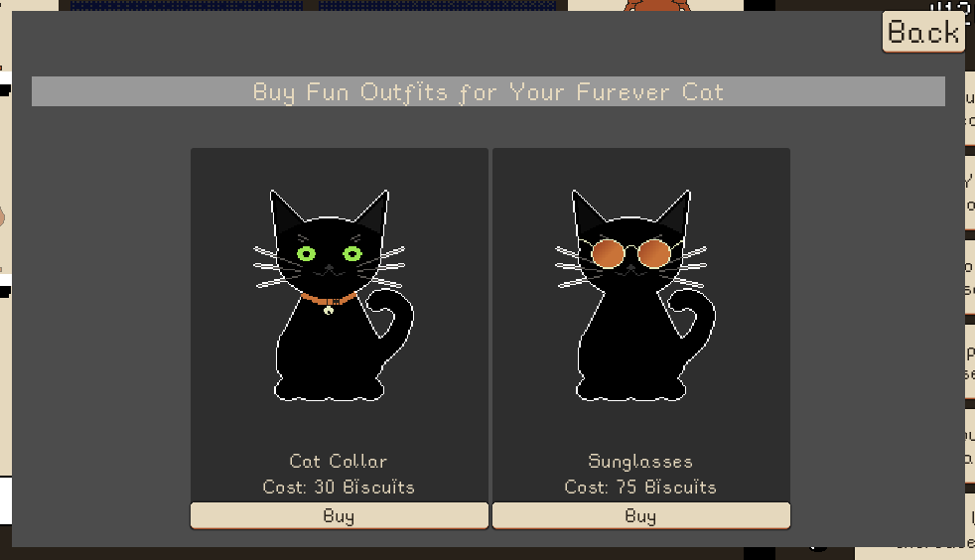Click the 'Cost: 30 Biscuits' label

(339, 488)
